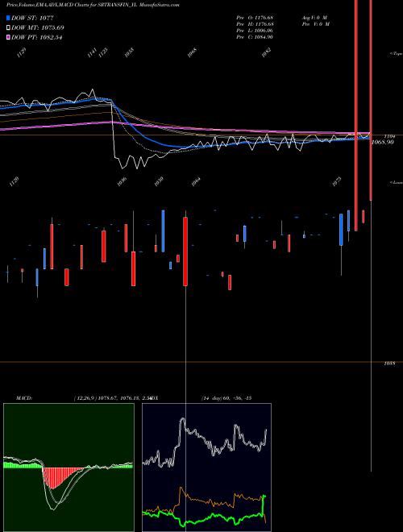403x532 pixels.
Task: Click the 1055 top price label
Action: point(129,52)
